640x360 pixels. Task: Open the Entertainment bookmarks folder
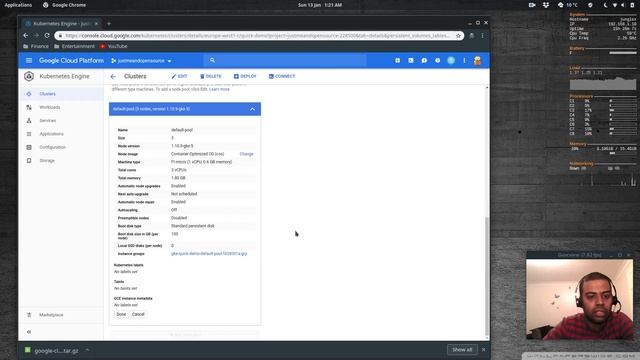coord(74,47)
